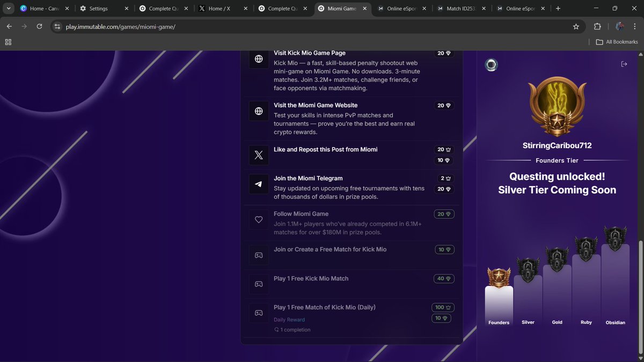The image size is (644, 362).
Task: Click gamepad icon beside Join or Create a Free Match
Action: pos(259,255)
